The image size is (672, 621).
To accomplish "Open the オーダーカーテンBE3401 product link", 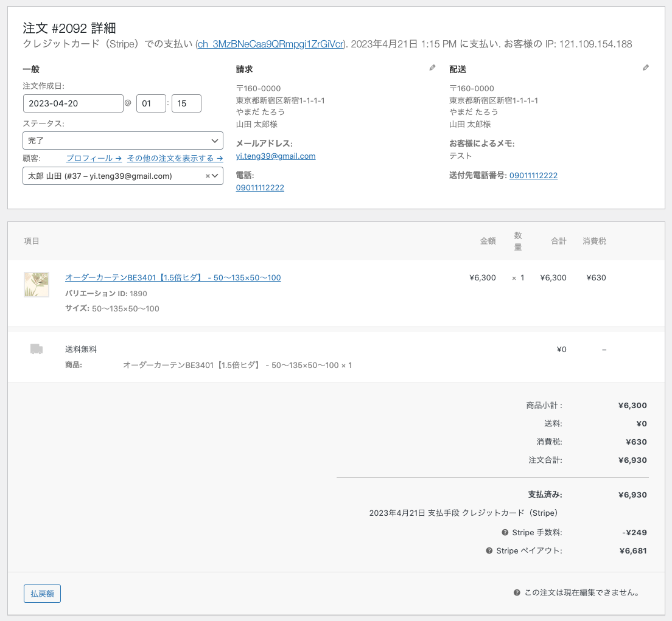I will point(173,278).
